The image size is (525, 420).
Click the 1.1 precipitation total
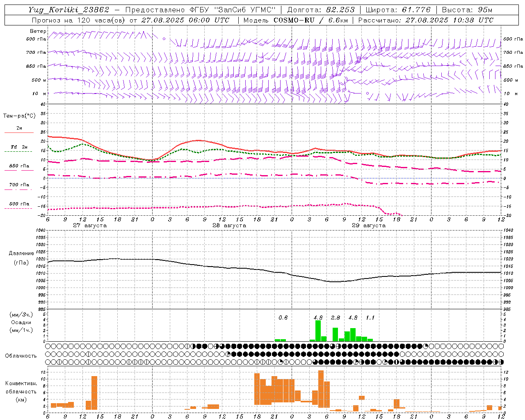[x=370, y=317]
